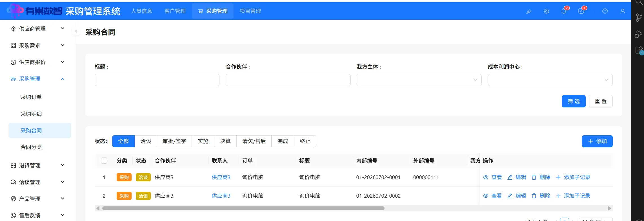Open the settings gear in header
644x221 pixels.
coord(546,11)
